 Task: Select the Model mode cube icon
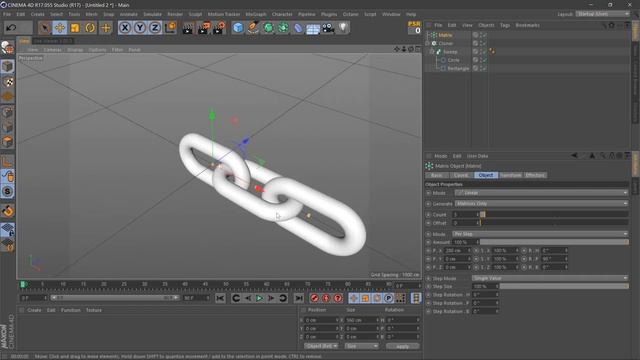pos(7,66)
